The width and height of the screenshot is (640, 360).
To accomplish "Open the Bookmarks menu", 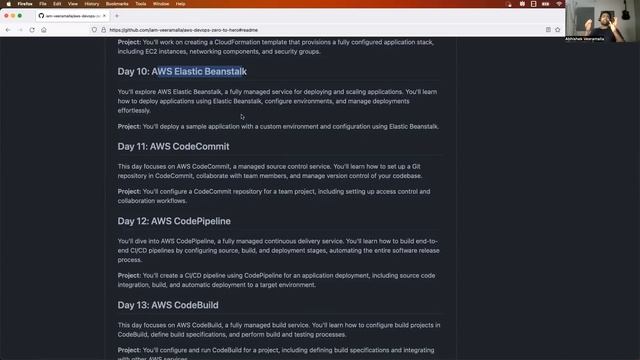I will point(117,4).
